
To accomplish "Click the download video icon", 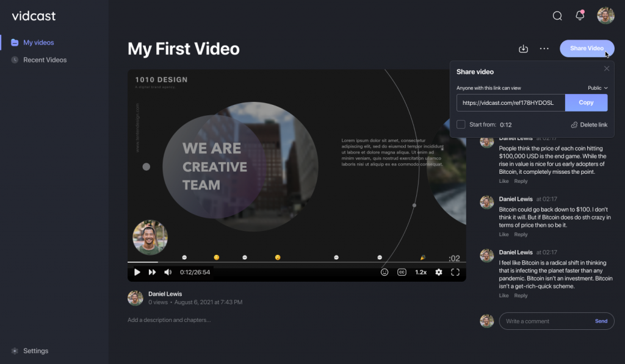I will [523, 48].
